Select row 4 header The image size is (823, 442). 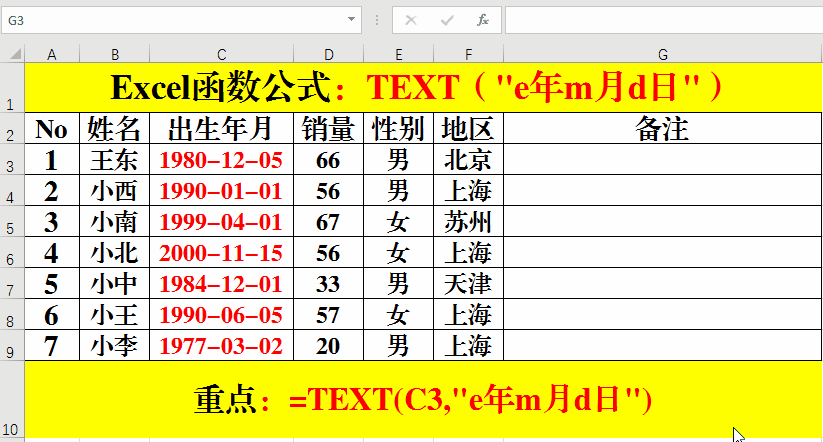12,190
